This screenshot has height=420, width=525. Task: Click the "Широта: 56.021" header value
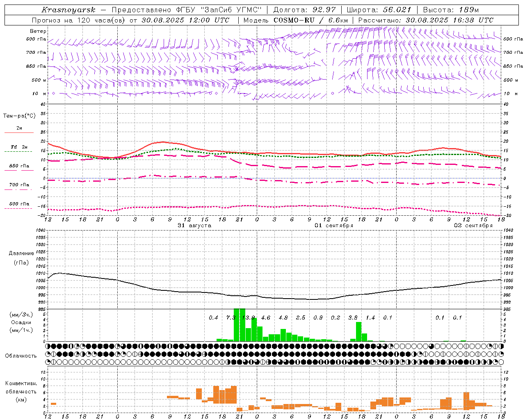379,10
